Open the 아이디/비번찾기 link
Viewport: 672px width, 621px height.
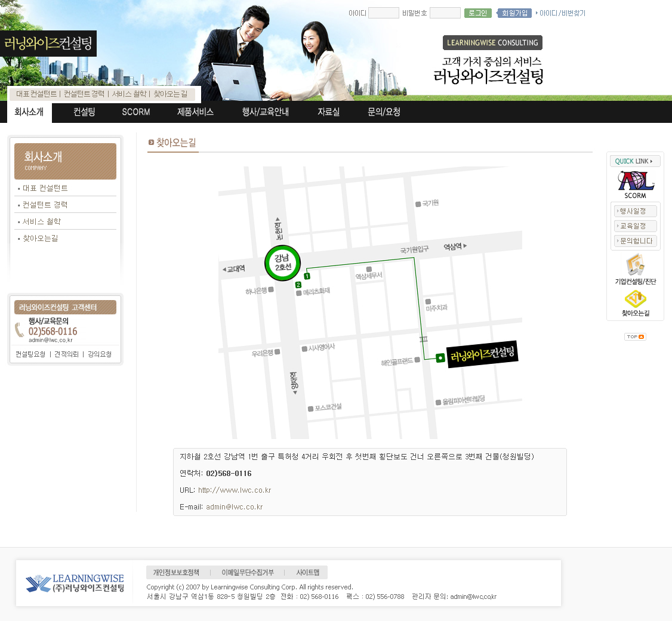[x=562, y=13]
